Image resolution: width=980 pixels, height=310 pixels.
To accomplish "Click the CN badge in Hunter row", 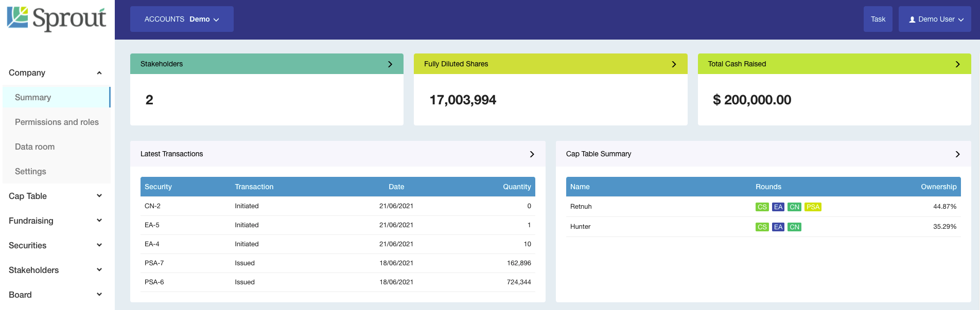I will click(x=794, y=227).
